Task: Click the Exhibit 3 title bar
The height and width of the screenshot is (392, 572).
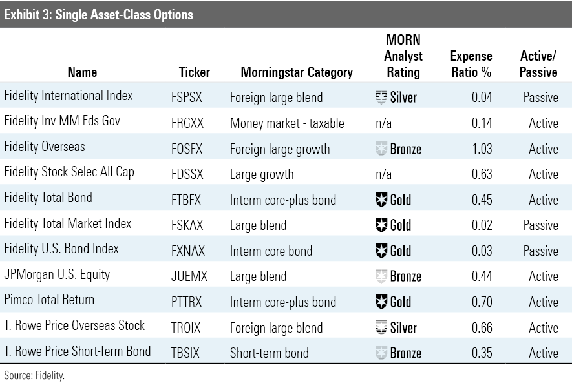Action: click(286, 15)
